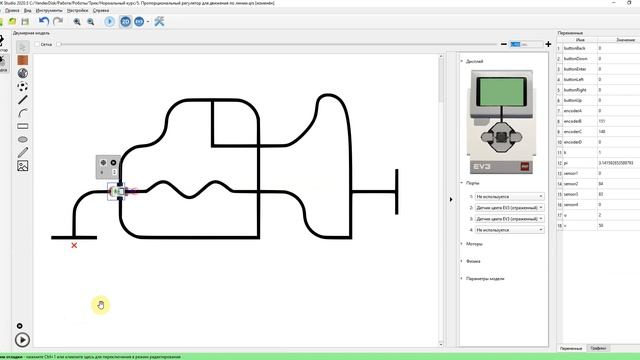Open the port 4 sensor dropdown

pyautogui.click(x=509, y=230)
